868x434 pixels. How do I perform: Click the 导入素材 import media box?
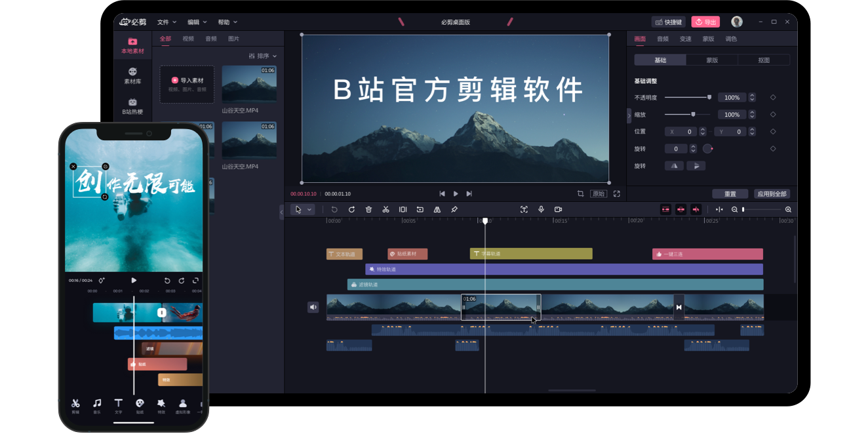click(187, 84)
